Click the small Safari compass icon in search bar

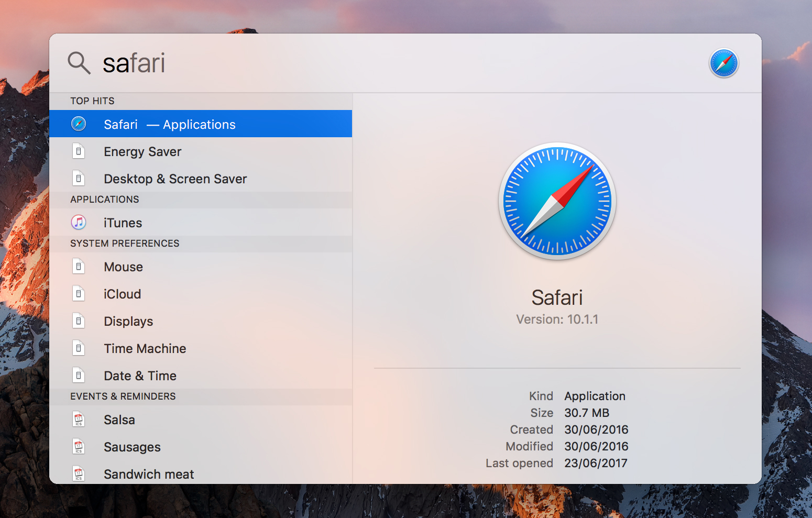coord(724,63)
